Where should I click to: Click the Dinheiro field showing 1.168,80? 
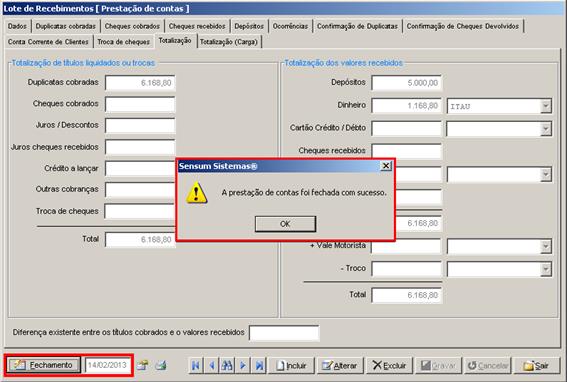coord(407,106)
